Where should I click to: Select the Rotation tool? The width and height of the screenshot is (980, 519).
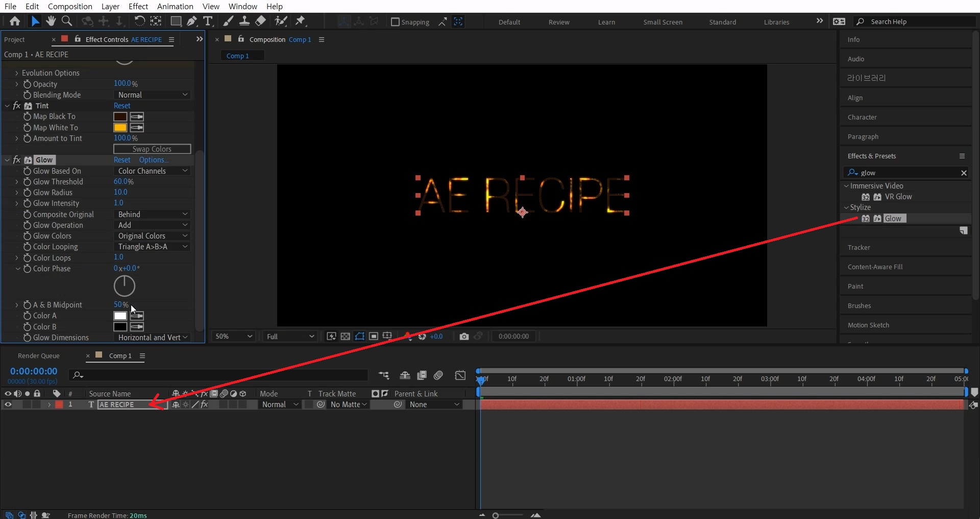tap(139, 21)
